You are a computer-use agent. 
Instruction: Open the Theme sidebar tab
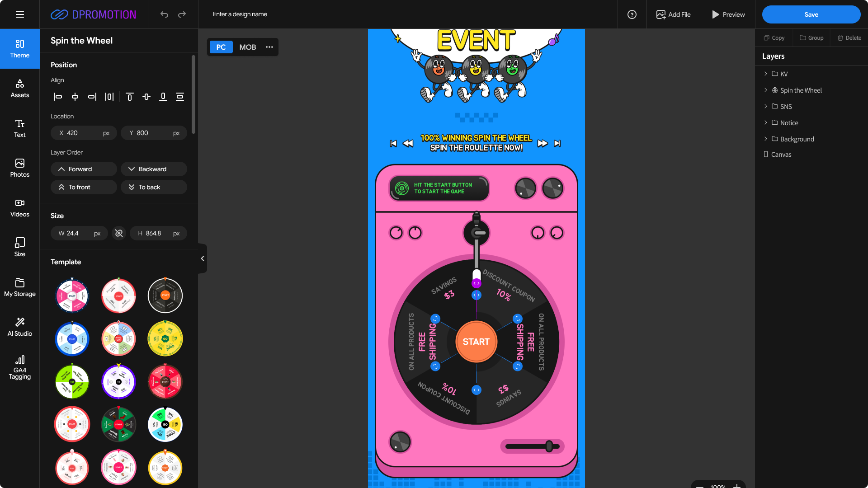tap(19, 49)
